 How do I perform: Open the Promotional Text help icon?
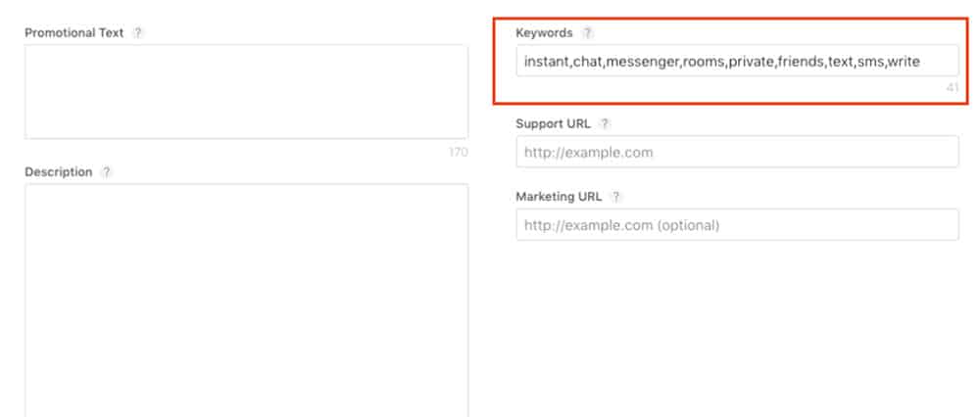pos(138,32)
